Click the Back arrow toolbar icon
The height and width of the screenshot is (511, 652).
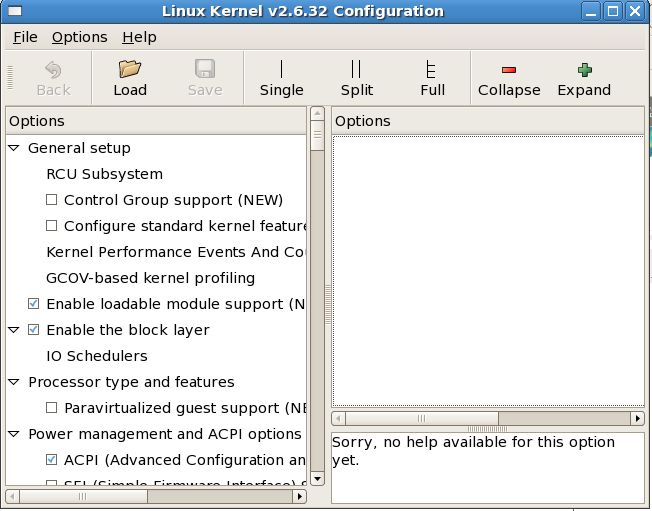pyautogui.click(x=53, y=70)
